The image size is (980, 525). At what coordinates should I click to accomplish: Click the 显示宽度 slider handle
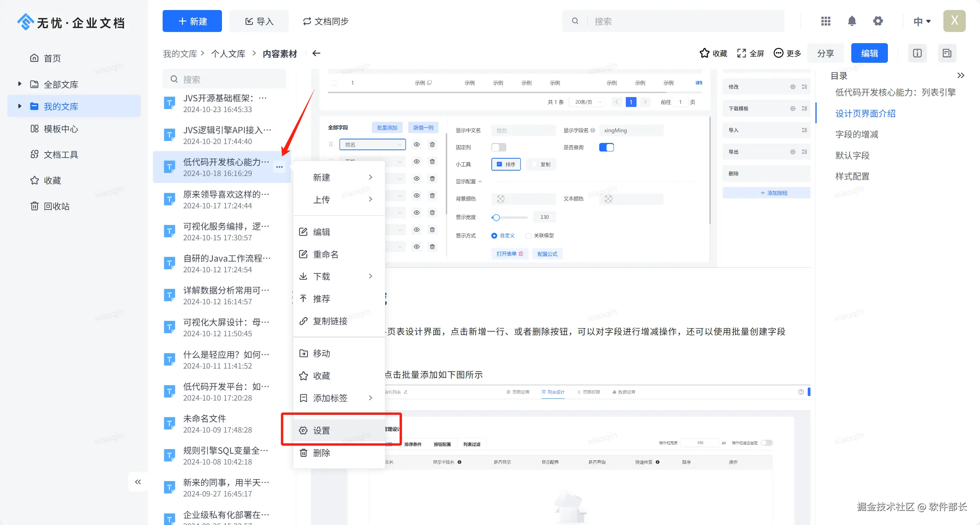[496, 218]
